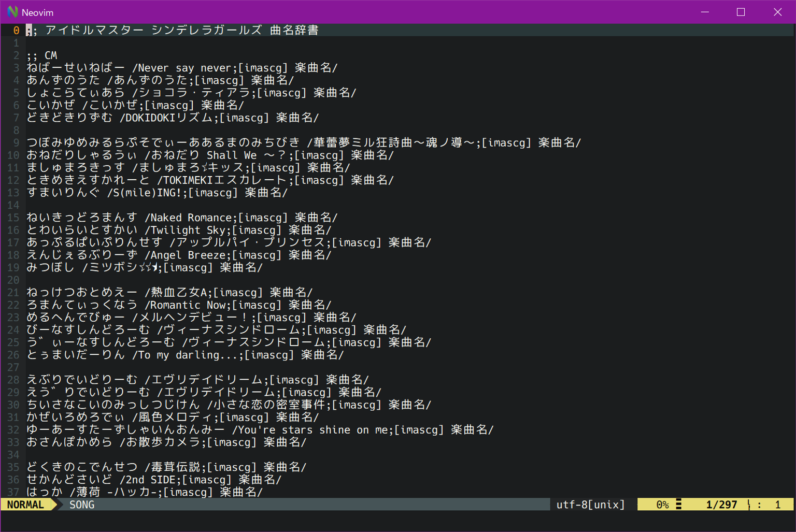
Task: Close the Neovim window
Action: pos(777,12)
